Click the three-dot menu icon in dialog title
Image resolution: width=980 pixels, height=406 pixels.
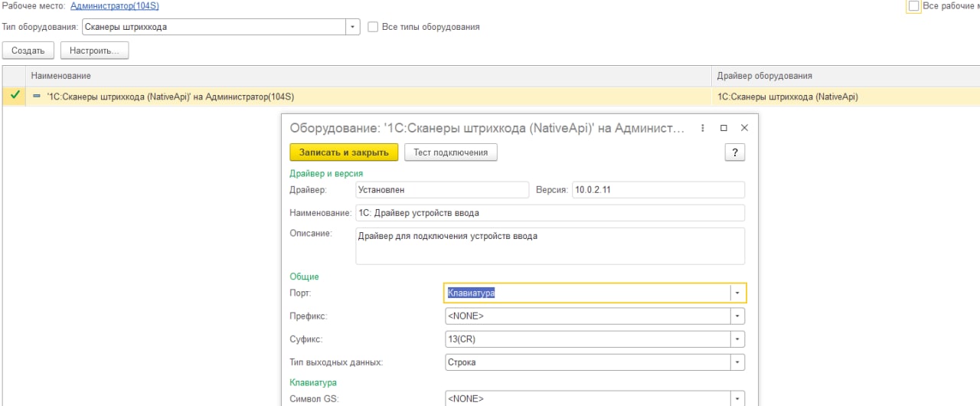(703, 129)
